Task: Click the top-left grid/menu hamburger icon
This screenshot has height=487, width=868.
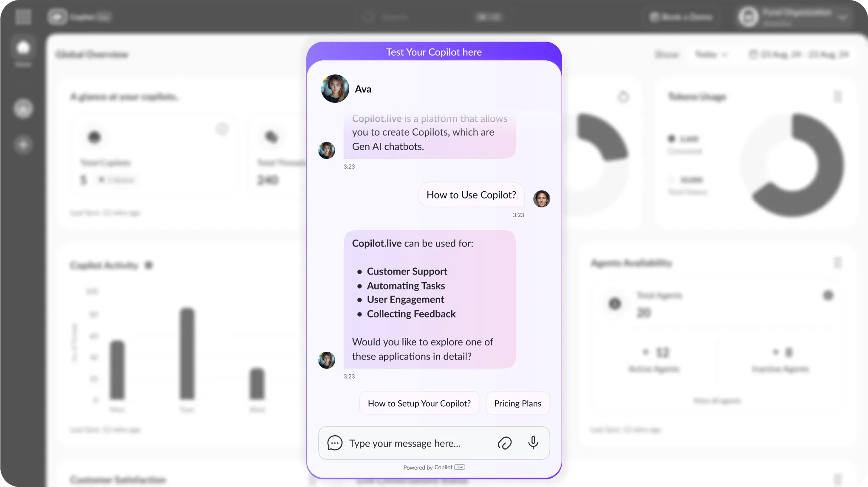Action: (x=23, y=17)
